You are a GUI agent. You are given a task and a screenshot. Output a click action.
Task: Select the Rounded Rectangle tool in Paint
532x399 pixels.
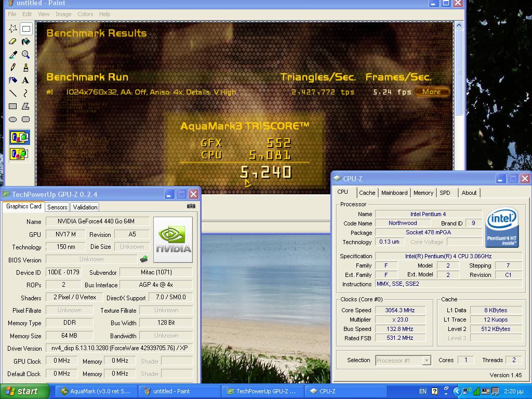26,119
